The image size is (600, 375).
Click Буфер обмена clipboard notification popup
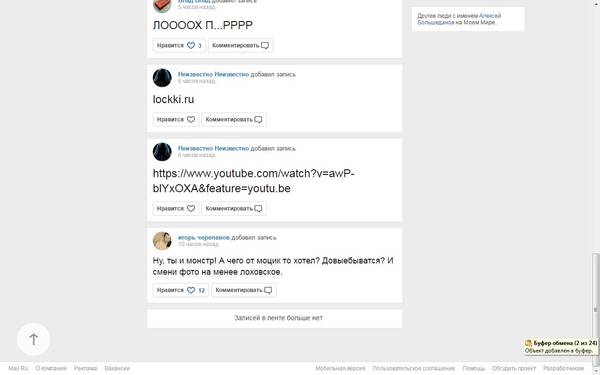[x=561, y=346]
